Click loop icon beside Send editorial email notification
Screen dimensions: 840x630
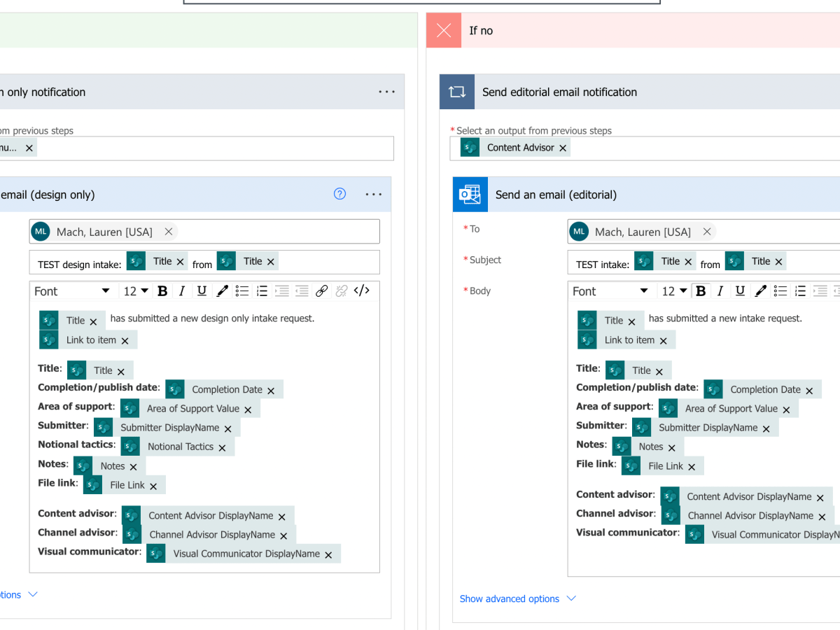[x=457, y=92]
